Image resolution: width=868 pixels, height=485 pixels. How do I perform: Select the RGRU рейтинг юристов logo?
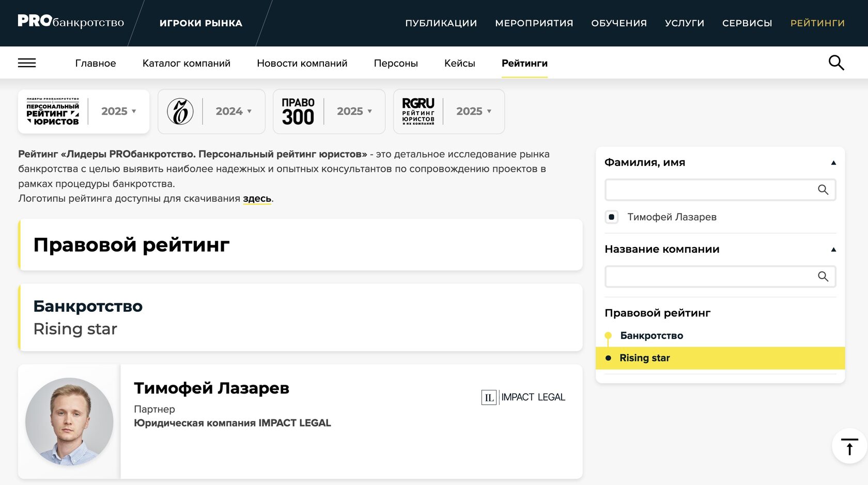coord(418,111)
